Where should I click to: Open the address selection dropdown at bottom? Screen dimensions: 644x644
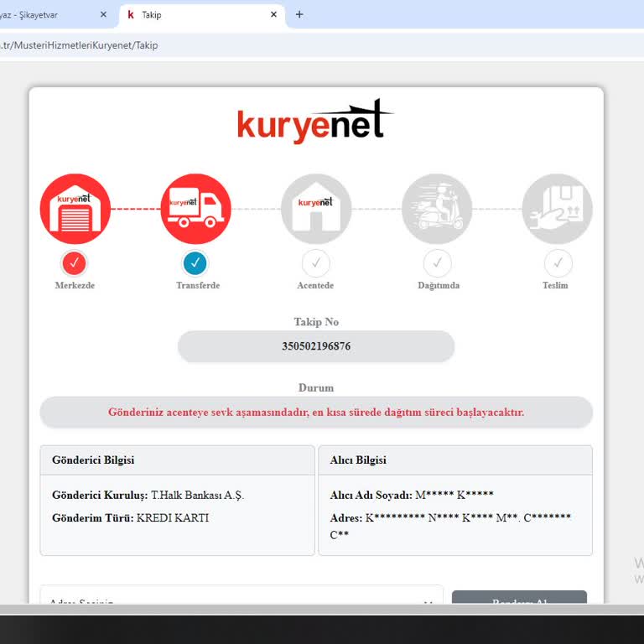(x=241, y=595)
